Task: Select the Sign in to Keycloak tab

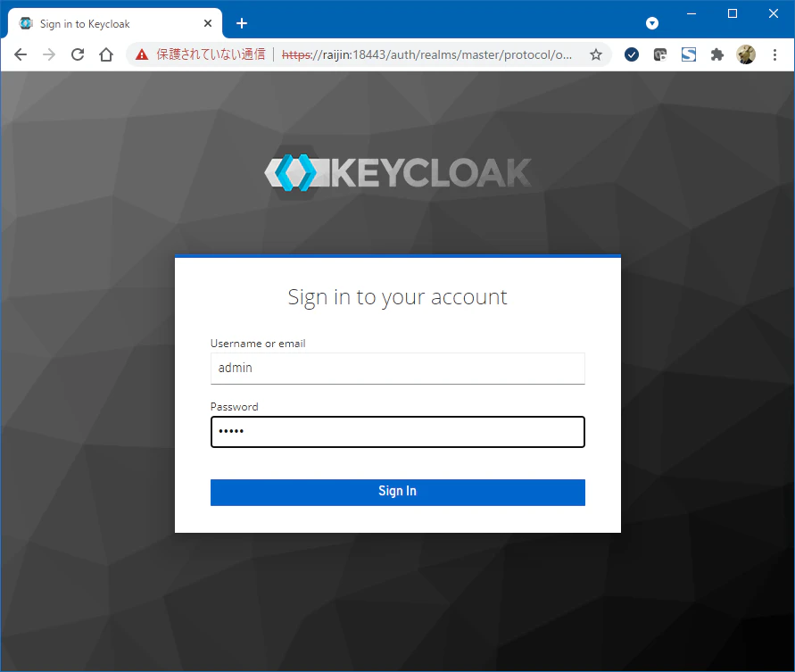Action: 98,23
